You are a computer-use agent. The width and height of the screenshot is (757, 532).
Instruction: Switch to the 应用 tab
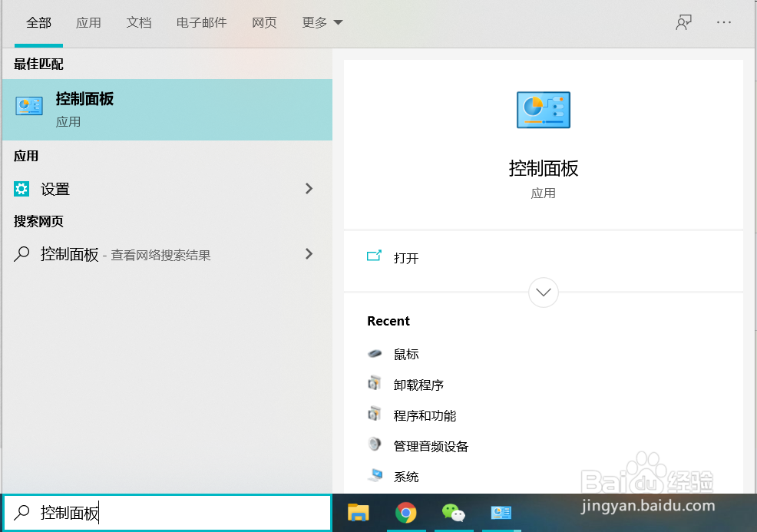coord(88,23)
